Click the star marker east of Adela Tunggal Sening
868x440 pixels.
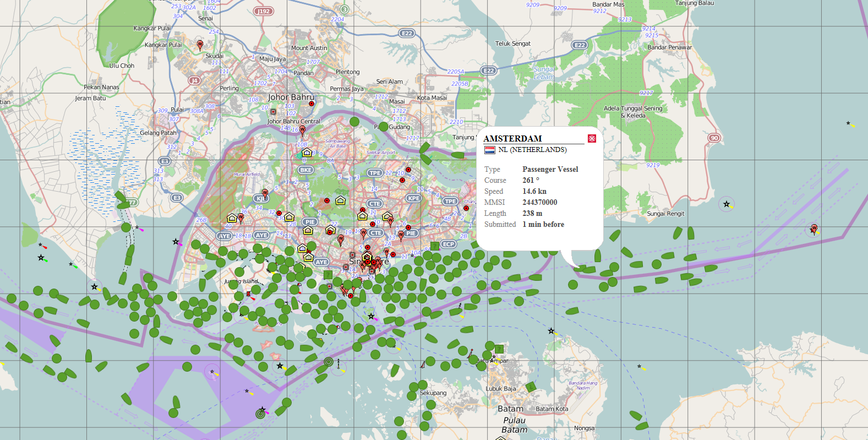pos(848,123)
